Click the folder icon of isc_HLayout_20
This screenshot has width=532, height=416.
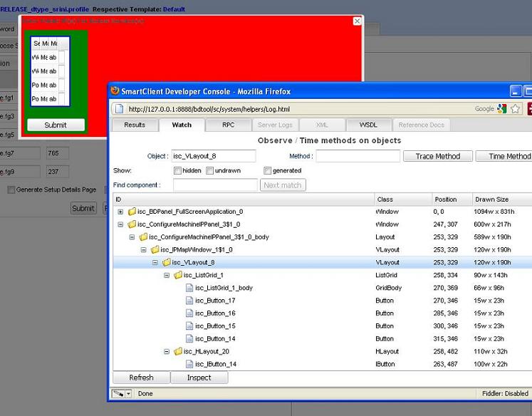click(x=178, y=351)
